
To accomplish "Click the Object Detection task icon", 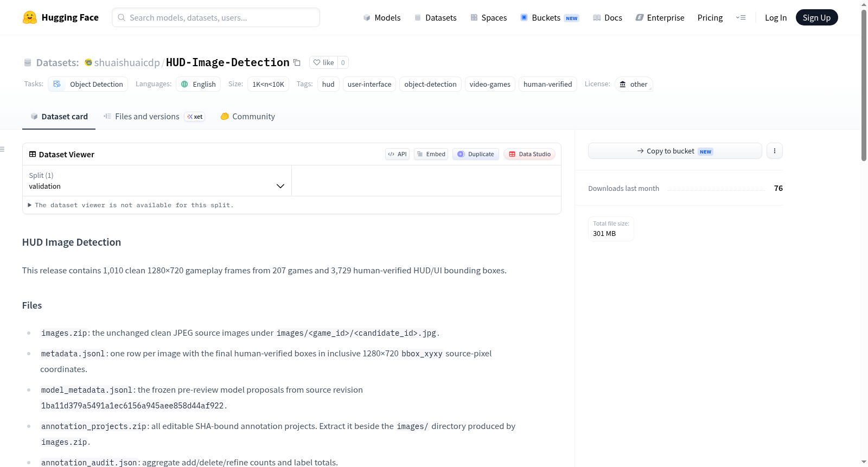I will coord(57,84).
